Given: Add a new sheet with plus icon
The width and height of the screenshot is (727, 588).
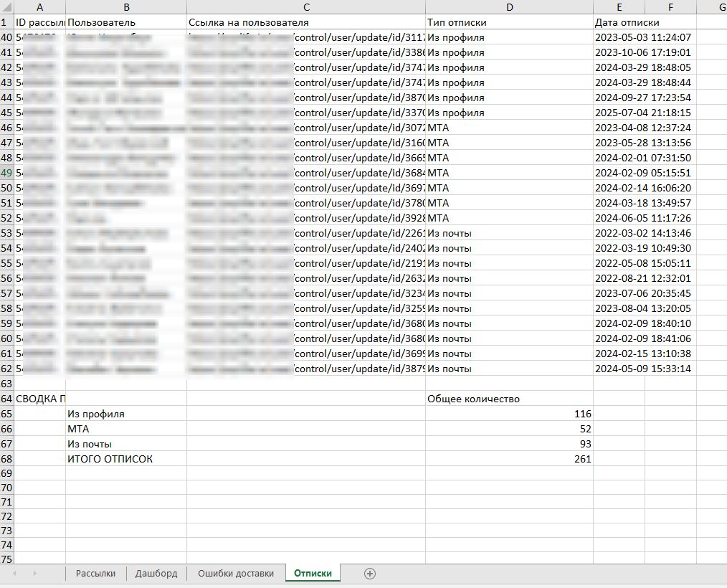Looking at the screenshot, I should [370, 573].
